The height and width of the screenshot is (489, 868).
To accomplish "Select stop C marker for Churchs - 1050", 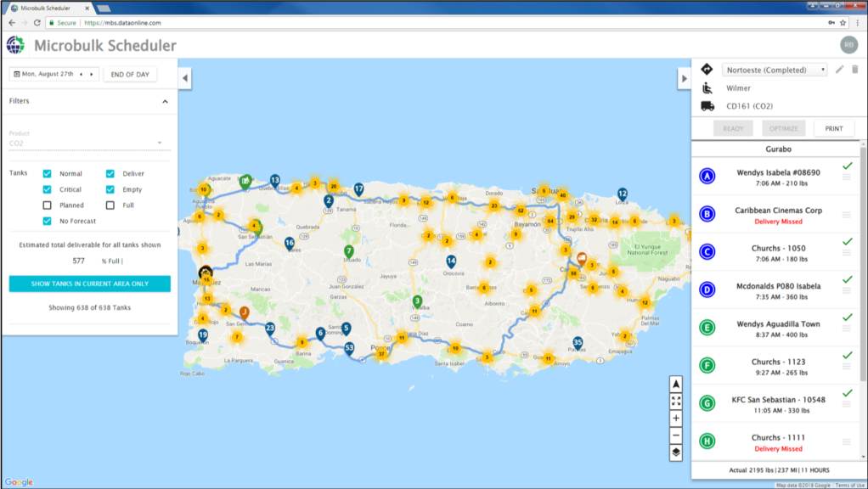I will coord(707,251).
